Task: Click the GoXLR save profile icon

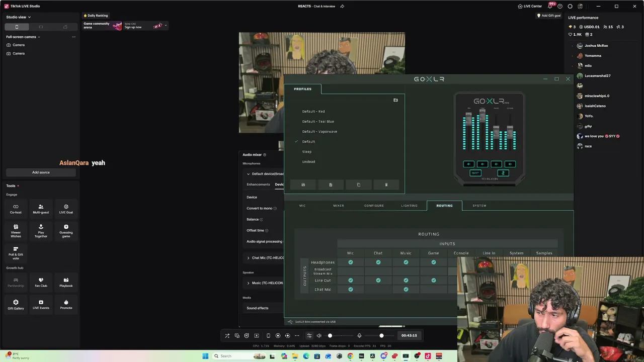Action: [x=303, y=185]
